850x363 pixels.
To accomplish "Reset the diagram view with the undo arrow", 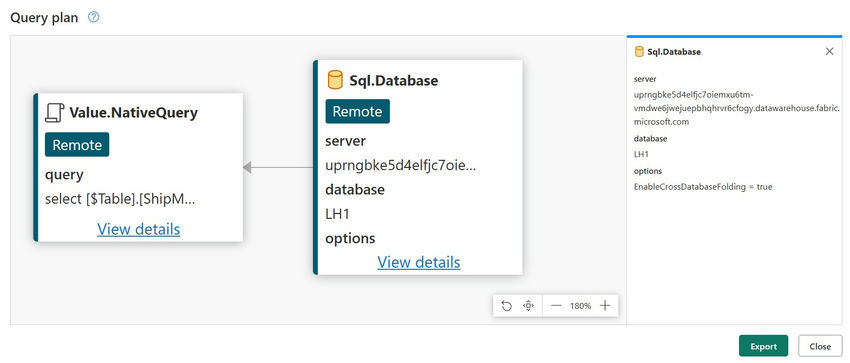I will (506, 306).
